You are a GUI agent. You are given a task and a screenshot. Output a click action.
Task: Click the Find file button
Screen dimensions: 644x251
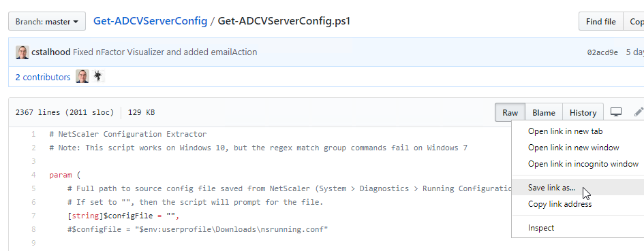(x=600, y=21)
